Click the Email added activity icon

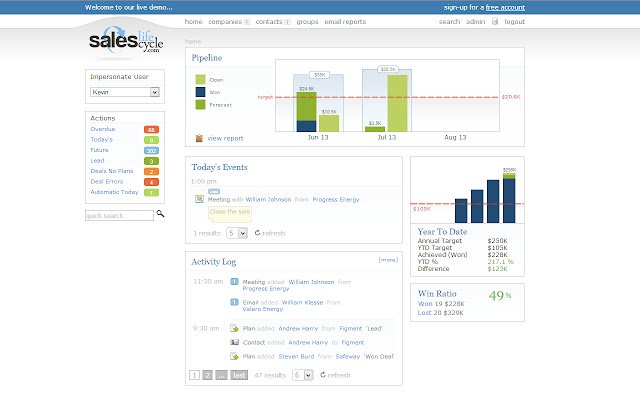234,302
